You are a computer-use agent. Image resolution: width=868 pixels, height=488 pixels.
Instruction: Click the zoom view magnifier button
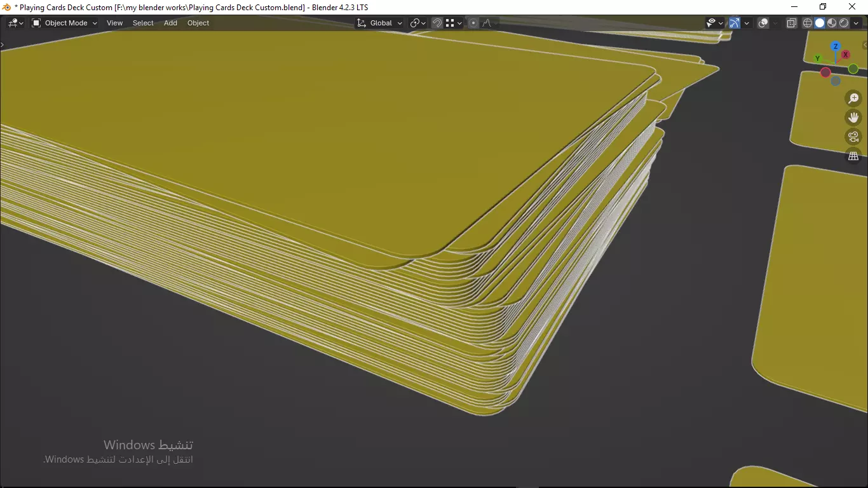(x=853, y=98)
